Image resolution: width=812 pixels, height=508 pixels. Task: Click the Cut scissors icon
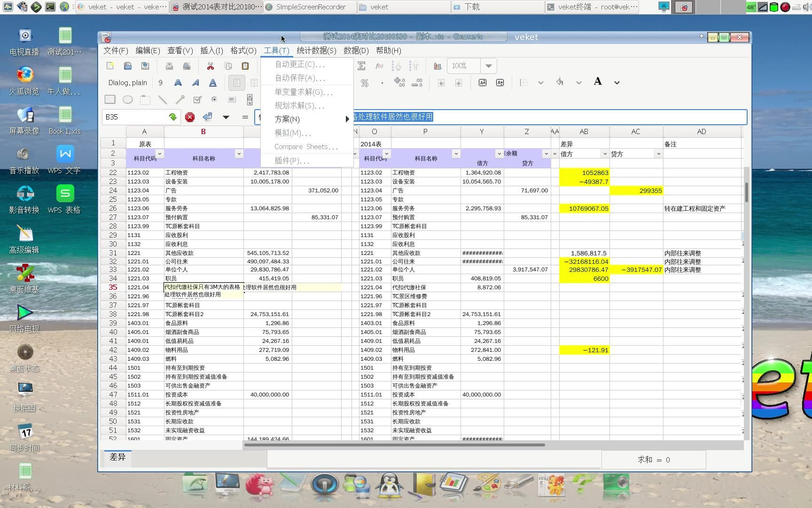click(211, 66)
